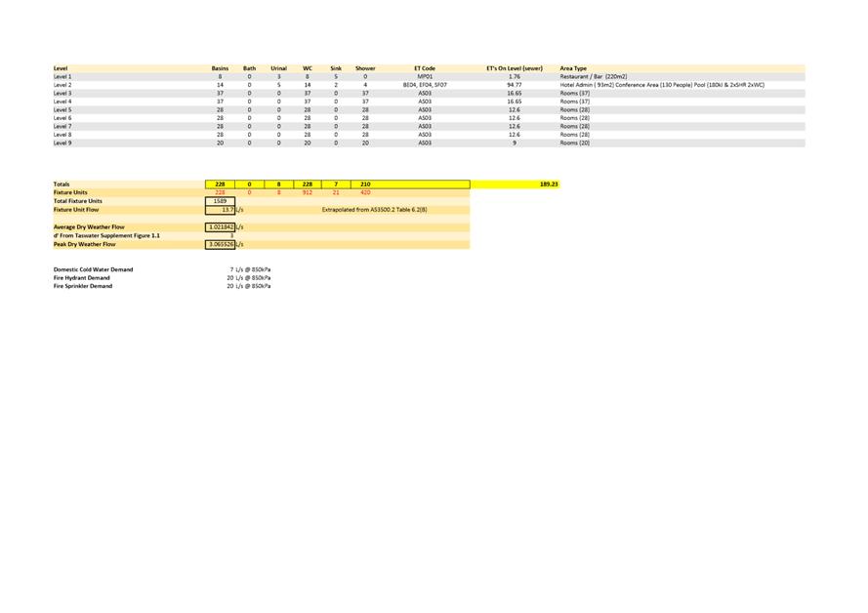Select the "Level 3" row label
Image resolution: width=868 pixels, height=613 pixels.
[x=62, y=94]
